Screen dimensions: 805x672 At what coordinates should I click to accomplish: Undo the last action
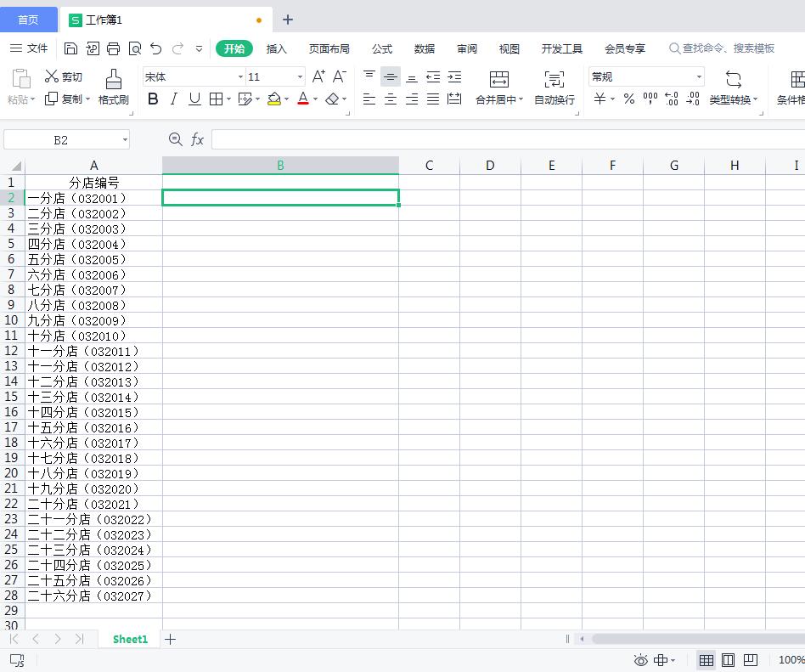[x=156, y=48]
